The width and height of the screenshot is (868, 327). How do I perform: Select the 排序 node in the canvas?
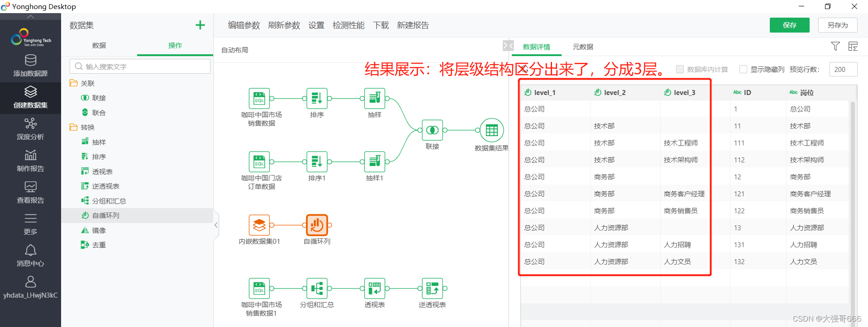(317, 98)
